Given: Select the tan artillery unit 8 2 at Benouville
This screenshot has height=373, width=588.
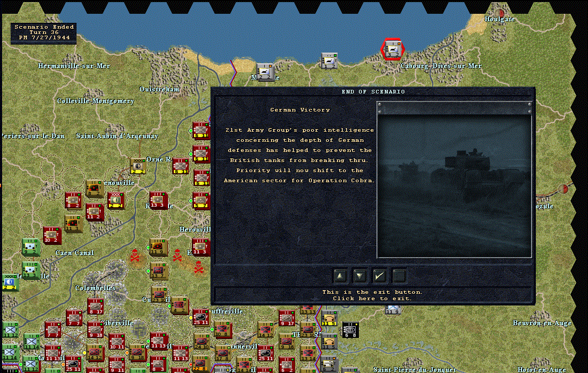Looking at the screenshot, I should pos(94,188).
